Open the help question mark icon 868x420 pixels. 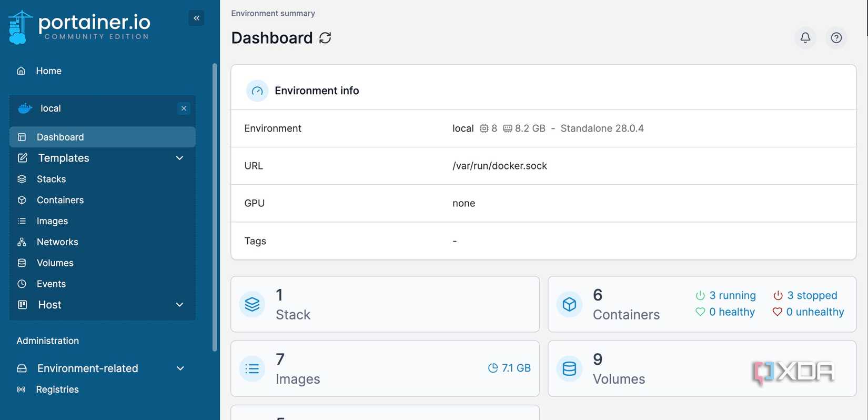[x=836, y=37]
